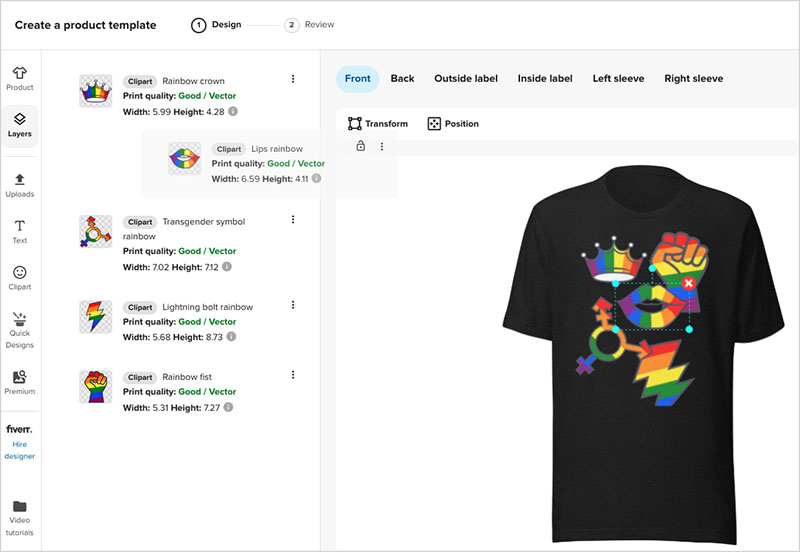The image size is (800, 552).
Task: Select the Rainbow fist layer thumbnail
Action: [95, 387]
